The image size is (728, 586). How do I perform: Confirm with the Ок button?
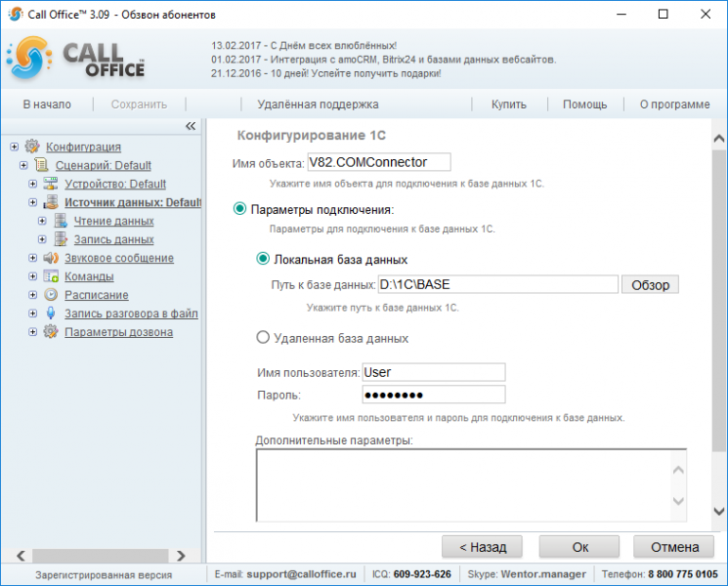pyautogui.click(x=579, y=547)
